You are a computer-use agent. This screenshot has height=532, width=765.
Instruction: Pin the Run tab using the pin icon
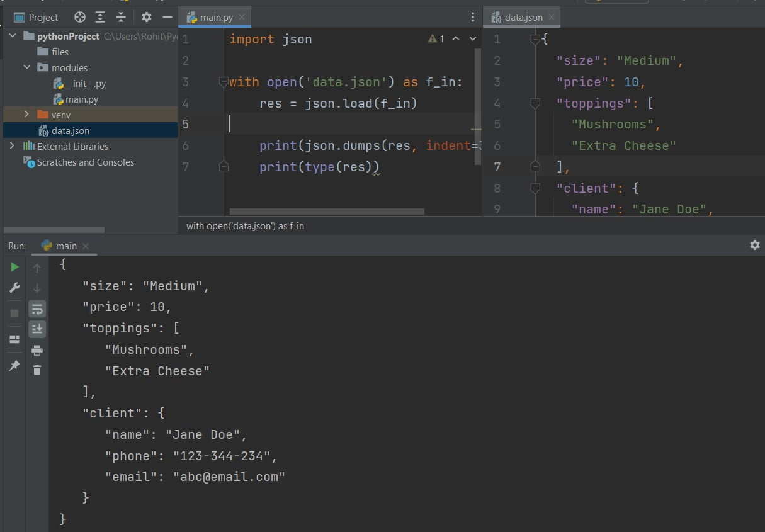point(14,365)
